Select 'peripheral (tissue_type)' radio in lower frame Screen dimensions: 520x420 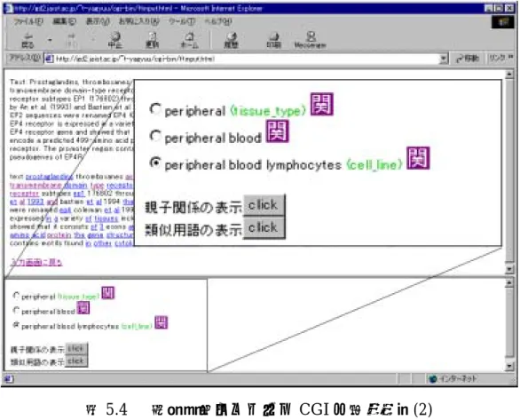[x=16, y=296]
